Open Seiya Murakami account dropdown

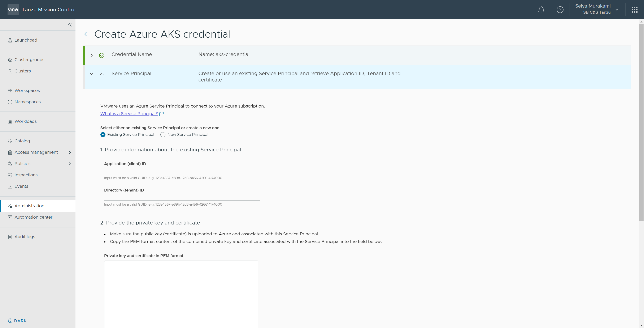tap(617, 10)
